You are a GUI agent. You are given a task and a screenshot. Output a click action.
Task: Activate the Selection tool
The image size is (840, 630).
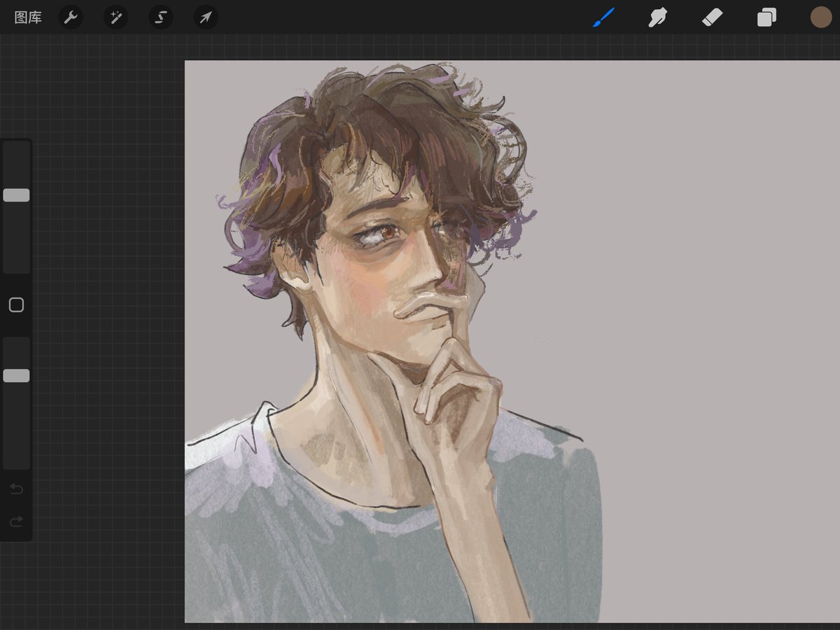161,17
